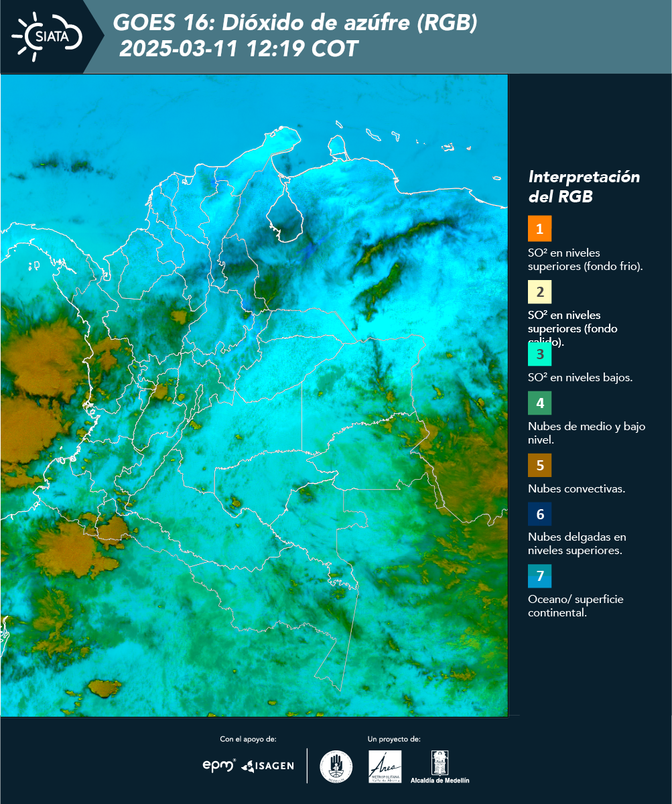Click the label 'Con el apoyo de:'
Screen dimensions: 672x804
[x=248, y=739]
